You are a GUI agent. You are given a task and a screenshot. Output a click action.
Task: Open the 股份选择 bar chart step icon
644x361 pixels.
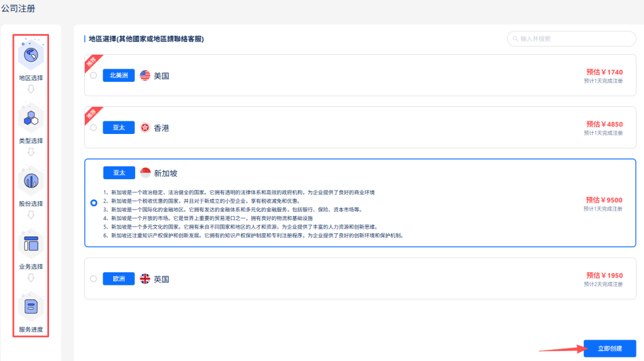(31, 181)
